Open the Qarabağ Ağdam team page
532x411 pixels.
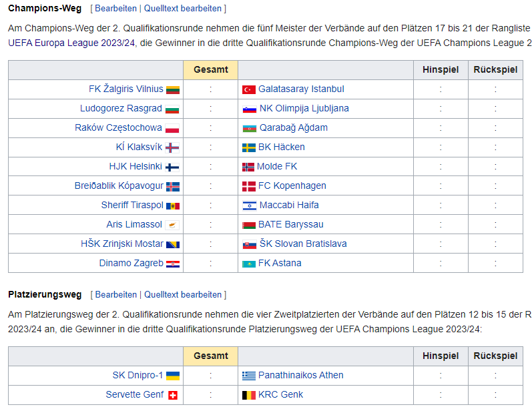294,128
